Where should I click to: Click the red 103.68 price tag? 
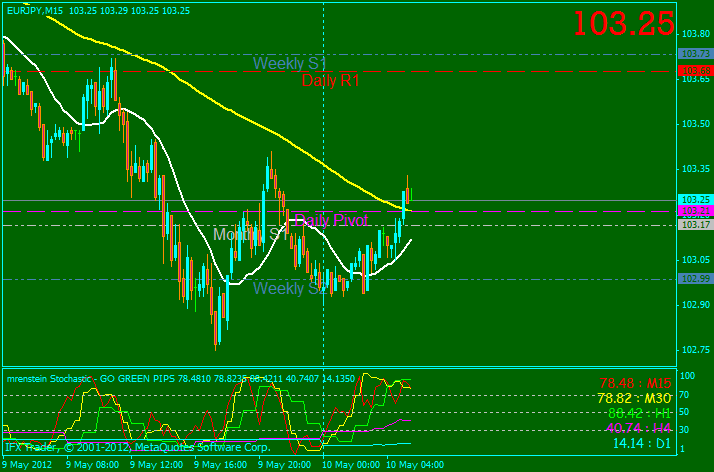[x=693, y=70]
